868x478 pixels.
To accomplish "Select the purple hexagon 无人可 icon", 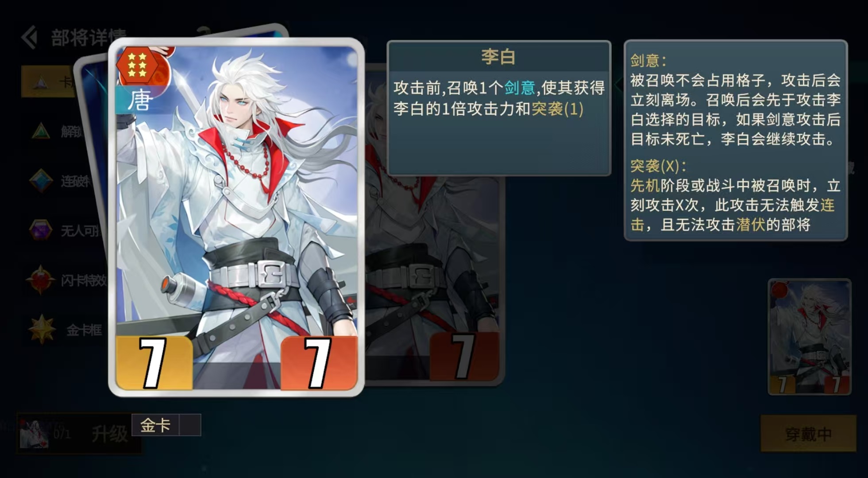I will pos(40,230).
